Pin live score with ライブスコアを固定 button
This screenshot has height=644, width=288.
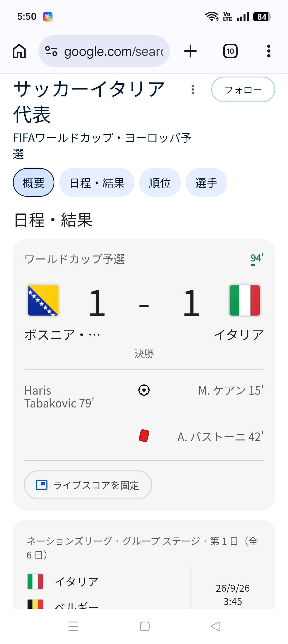pos(88,485)
